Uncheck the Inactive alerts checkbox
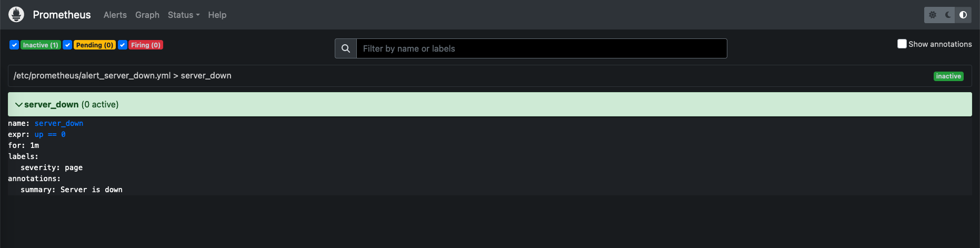 [14, 45]
